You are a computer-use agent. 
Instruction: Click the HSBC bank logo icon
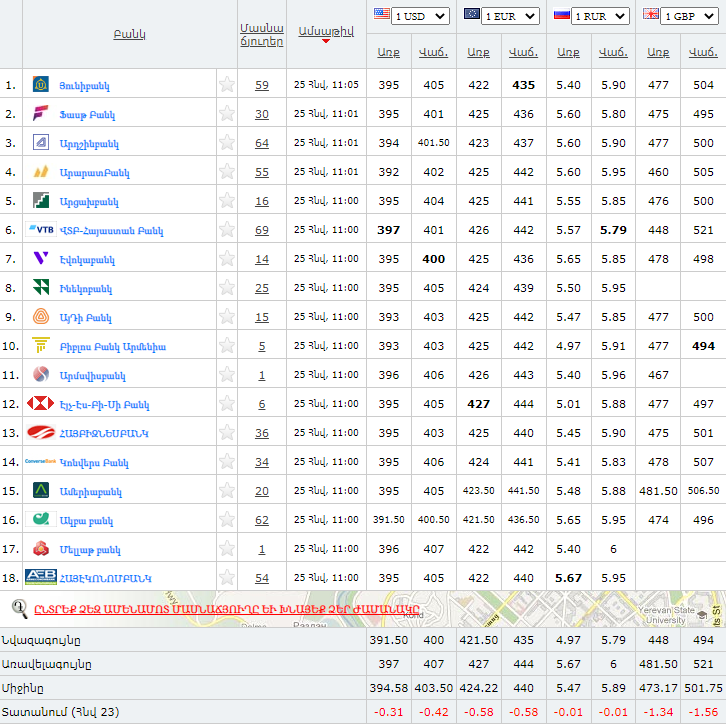[41, 404]
